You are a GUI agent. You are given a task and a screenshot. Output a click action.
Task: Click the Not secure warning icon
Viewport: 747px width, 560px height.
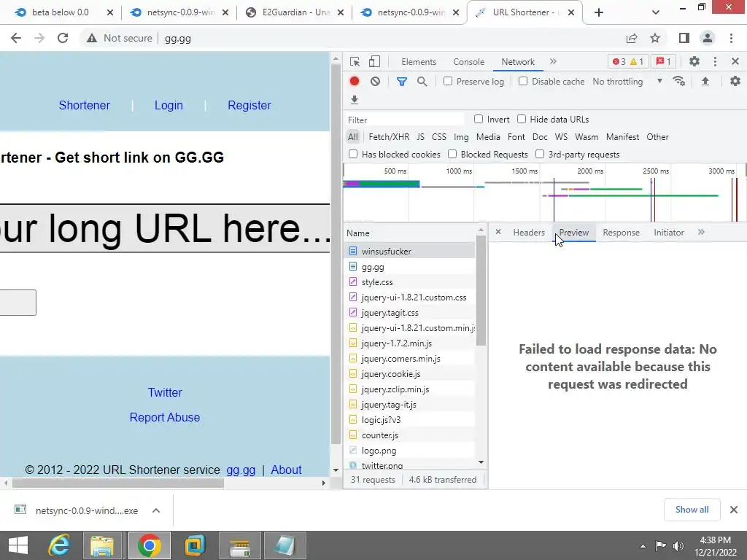[92, 38]
